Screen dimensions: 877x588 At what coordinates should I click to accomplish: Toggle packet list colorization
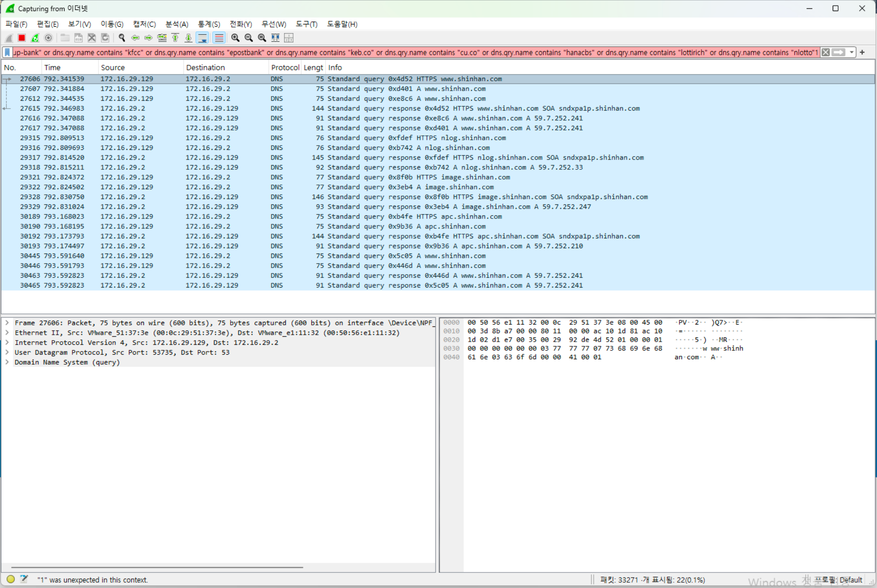click(x=219, y=38)
